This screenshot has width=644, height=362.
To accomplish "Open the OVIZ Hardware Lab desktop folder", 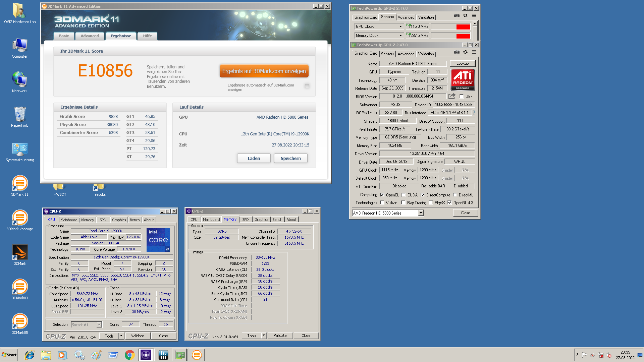I will coord(20,13).
